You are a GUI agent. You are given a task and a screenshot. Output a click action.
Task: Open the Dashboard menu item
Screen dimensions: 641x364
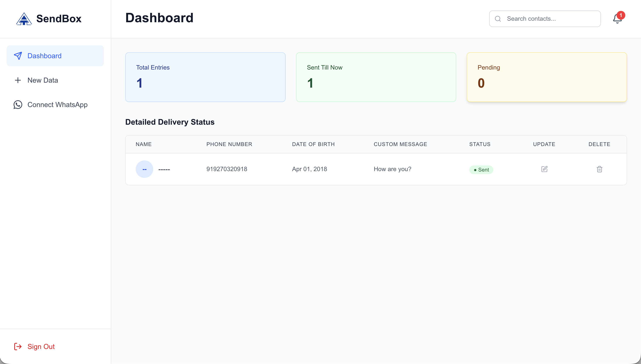[x=55, y=56]
